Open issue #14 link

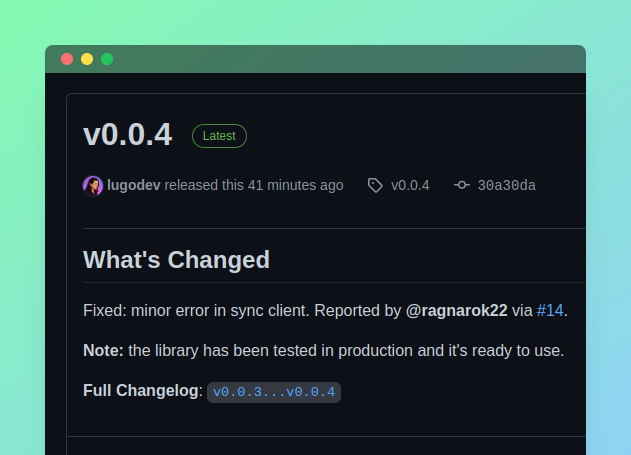(550, 311)
